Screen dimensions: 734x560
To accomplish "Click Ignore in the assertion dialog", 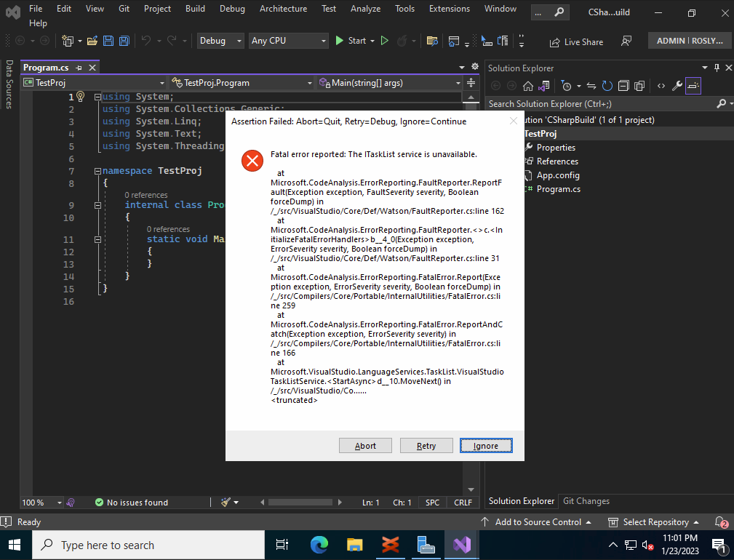I will [486, 446].
